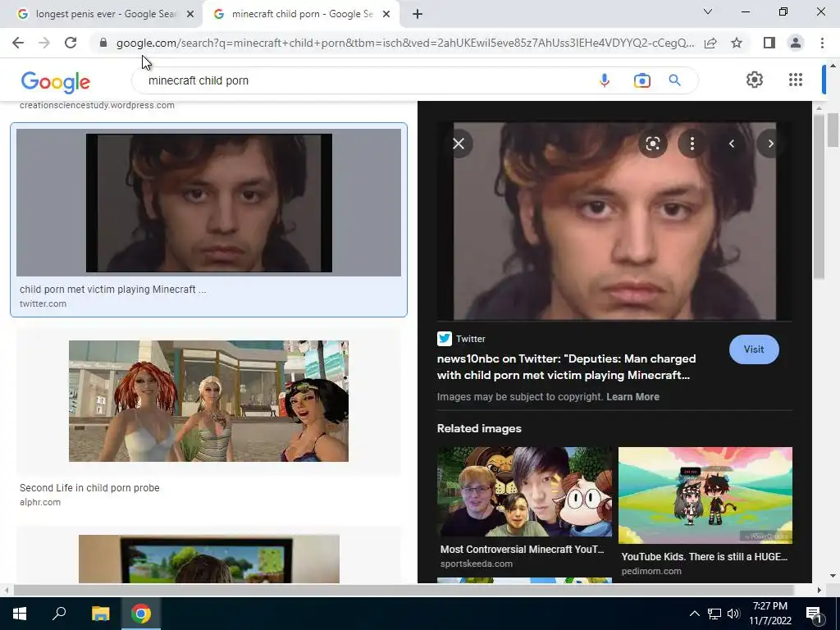Open the Windows notification center
The height and width of the screenshot is (630, 840).
[x=815, y=614]
